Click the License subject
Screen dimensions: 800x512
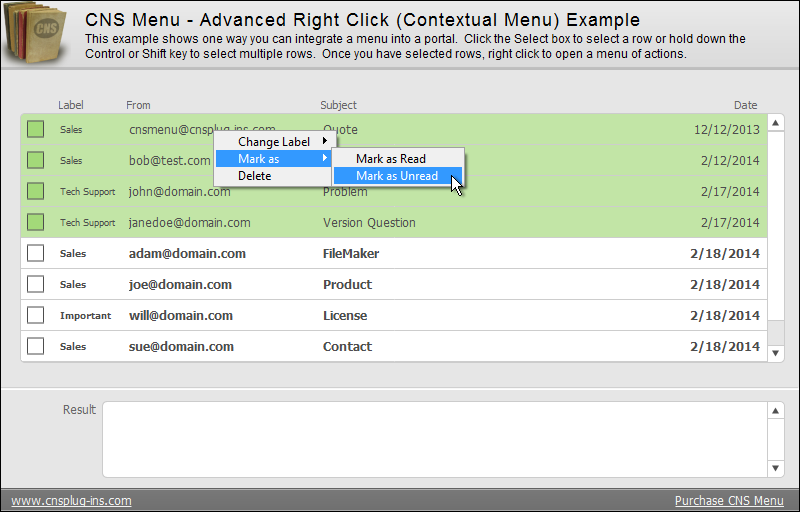pyautogui.click(x=345, y=316)
